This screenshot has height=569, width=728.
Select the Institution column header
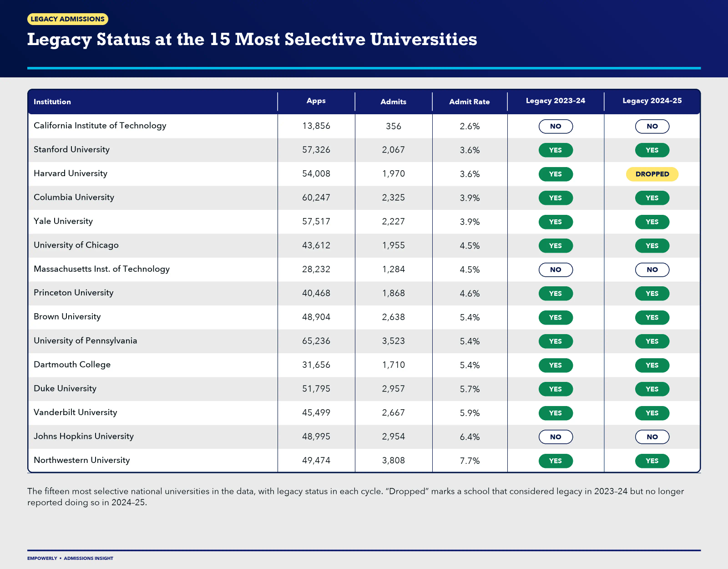click(52, 102)
